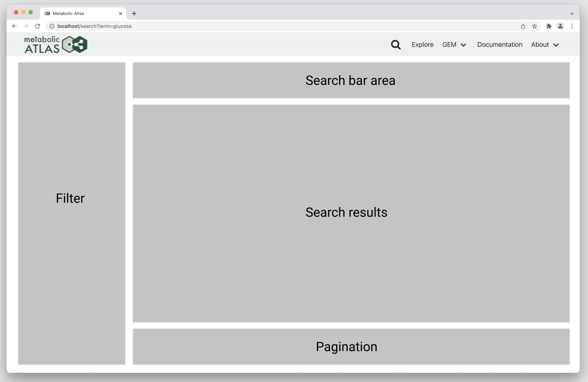Click the share icon in the toolbar
The width and height of the screenshot is (588, 382).
click(523, 26)
